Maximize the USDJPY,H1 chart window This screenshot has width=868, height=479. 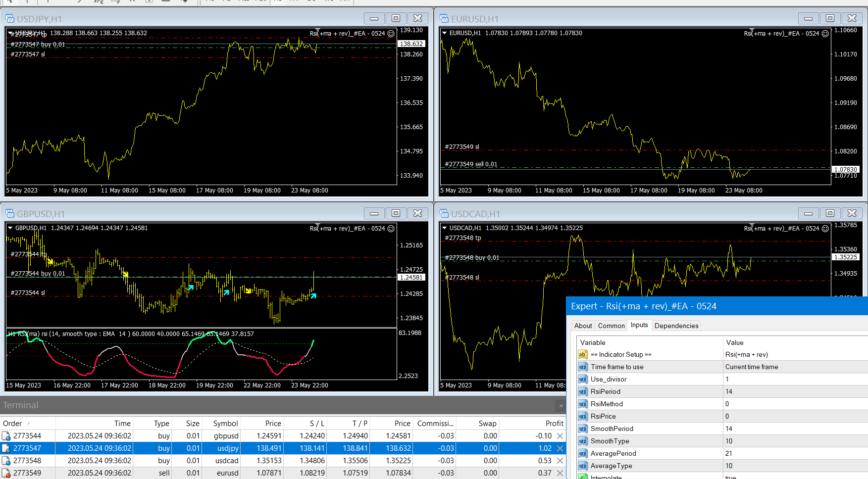[396, 18]
